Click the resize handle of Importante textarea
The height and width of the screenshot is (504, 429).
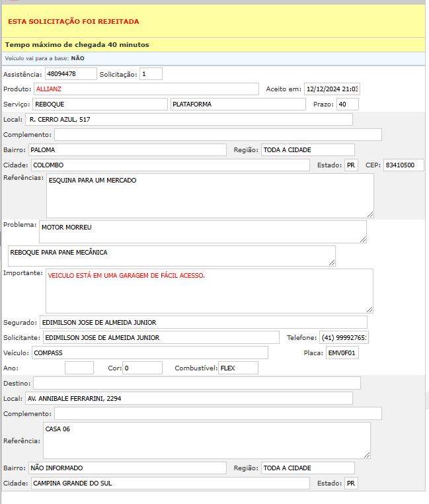tap(370, 310)
